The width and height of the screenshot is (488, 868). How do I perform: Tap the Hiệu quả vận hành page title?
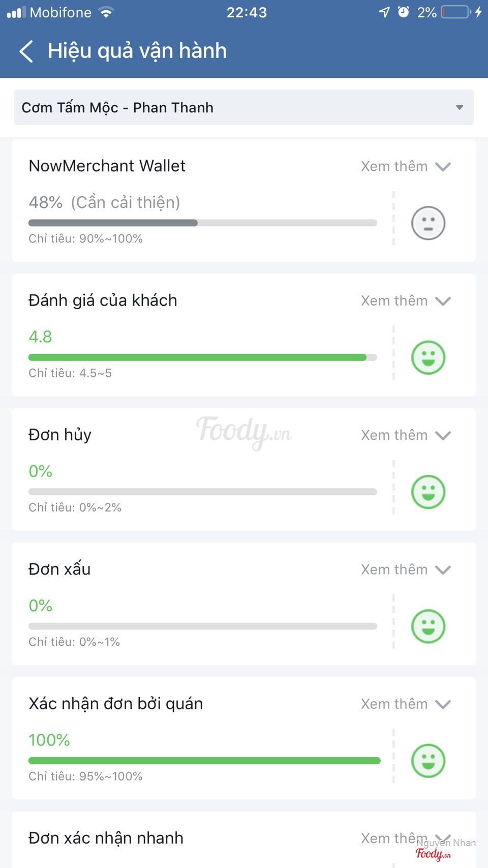(137, 51)
